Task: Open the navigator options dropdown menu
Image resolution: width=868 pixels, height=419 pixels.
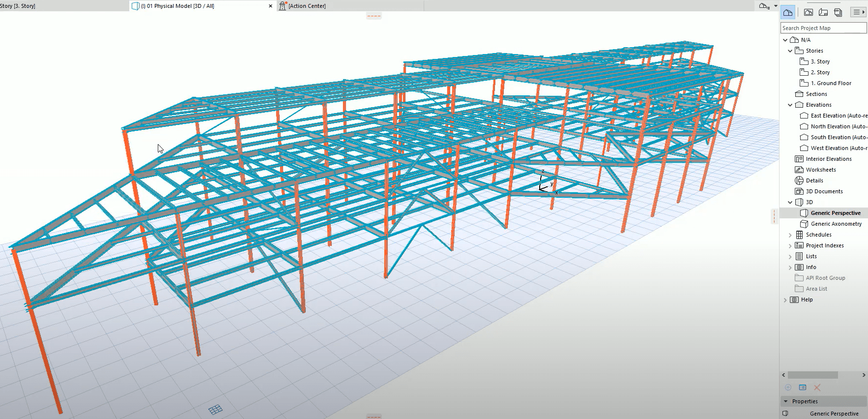Action: (858, 12)
